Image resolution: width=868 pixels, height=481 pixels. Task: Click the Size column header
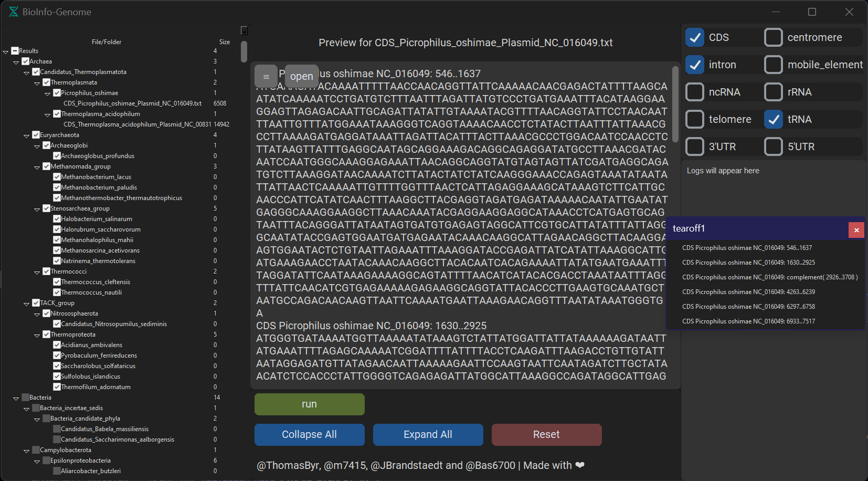pos(225,42)
